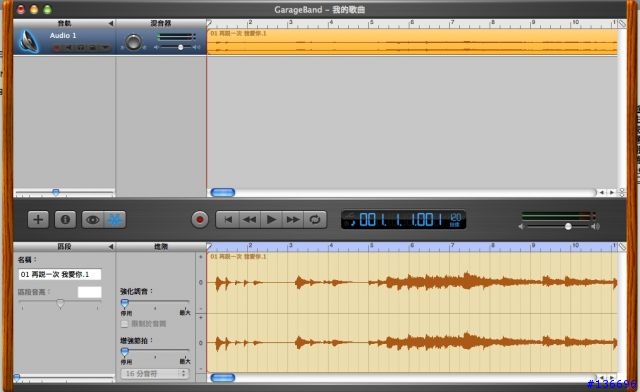
Task: Adjust the editor zoom slider at bottom left
Action: (x=17, y=378)
